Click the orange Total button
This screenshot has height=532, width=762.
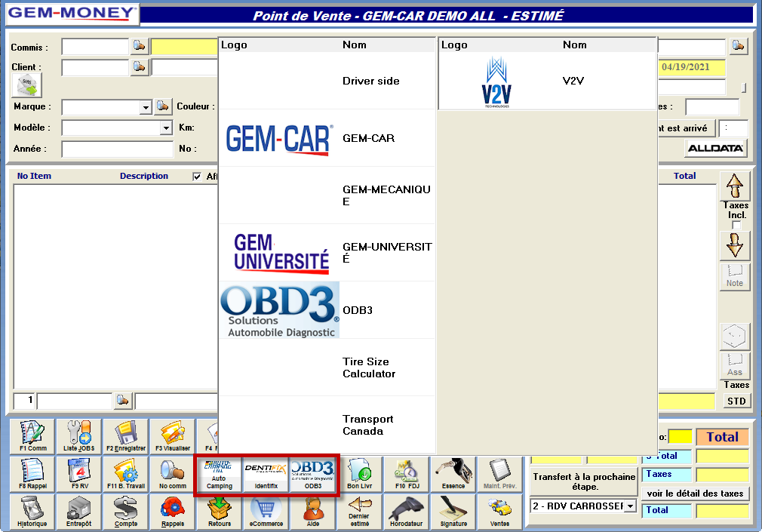722,437
